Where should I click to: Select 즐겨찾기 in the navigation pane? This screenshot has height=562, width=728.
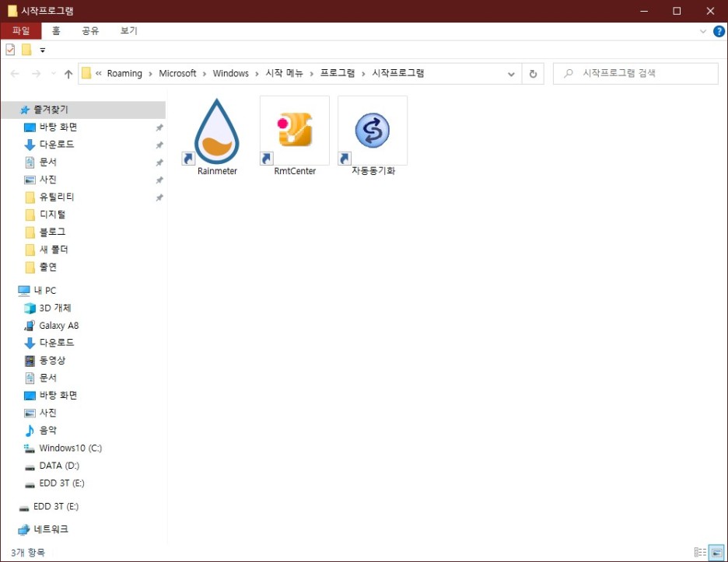(x=83, y=110)
